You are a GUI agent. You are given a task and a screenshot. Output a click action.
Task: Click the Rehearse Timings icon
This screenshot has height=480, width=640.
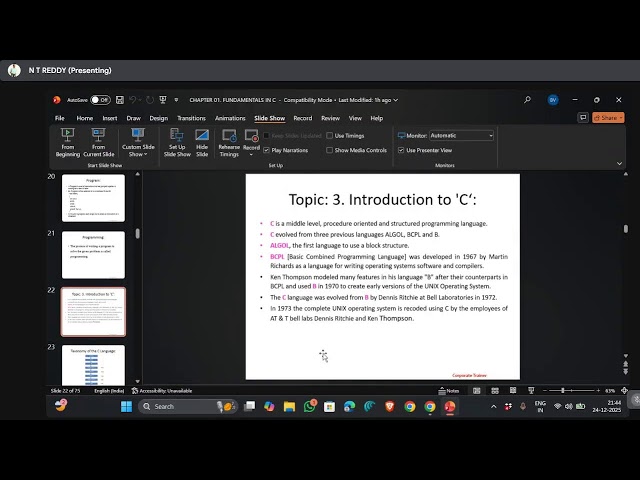point(229,142)
